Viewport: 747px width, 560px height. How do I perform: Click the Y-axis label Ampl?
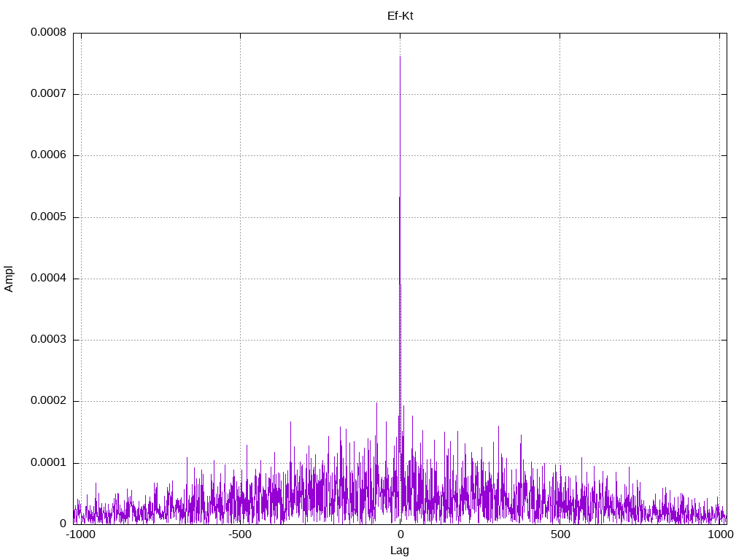[x=9, y=279]
